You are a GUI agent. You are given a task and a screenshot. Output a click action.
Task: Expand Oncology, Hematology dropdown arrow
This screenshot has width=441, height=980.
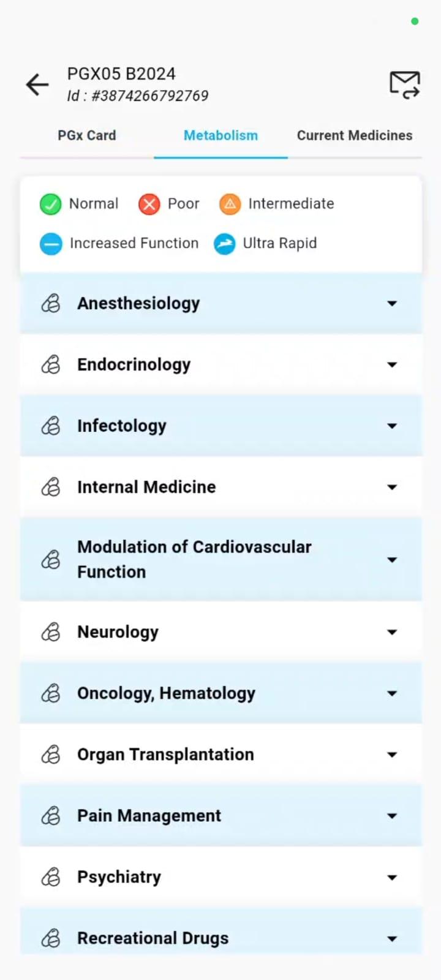click(392, 693)
